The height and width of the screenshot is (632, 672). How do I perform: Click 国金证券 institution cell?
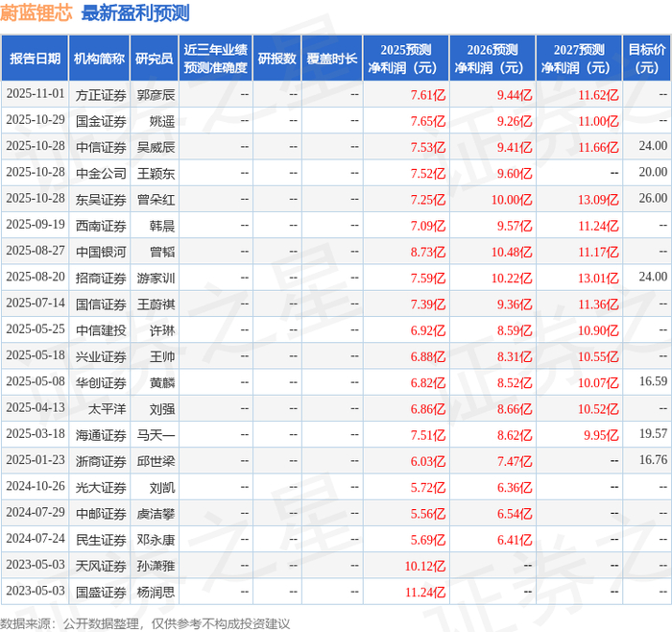click(101, 121)
